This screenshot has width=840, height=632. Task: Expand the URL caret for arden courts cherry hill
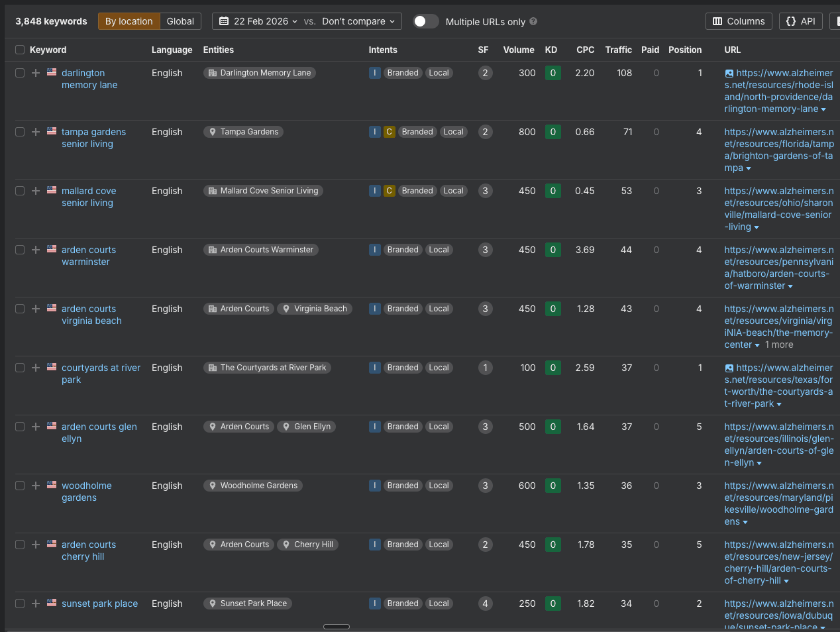click(786, 581)
